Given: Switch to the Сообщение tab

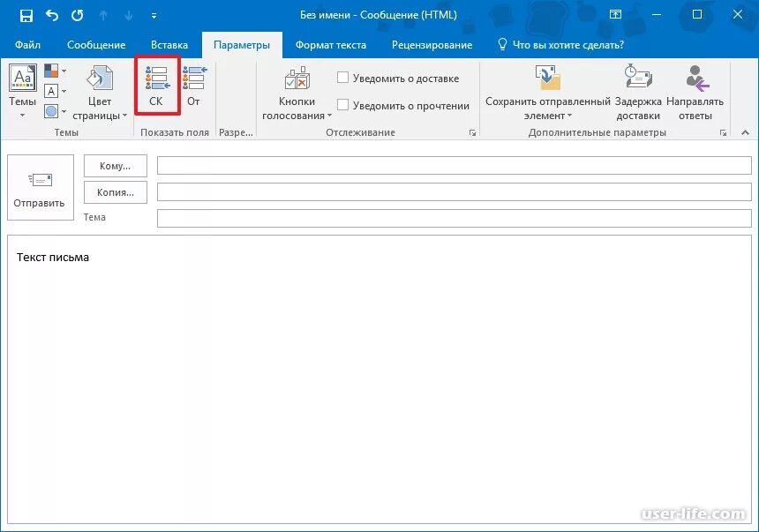Looking at the screenshot, I should pyautogui.click(x=96, y=45).
